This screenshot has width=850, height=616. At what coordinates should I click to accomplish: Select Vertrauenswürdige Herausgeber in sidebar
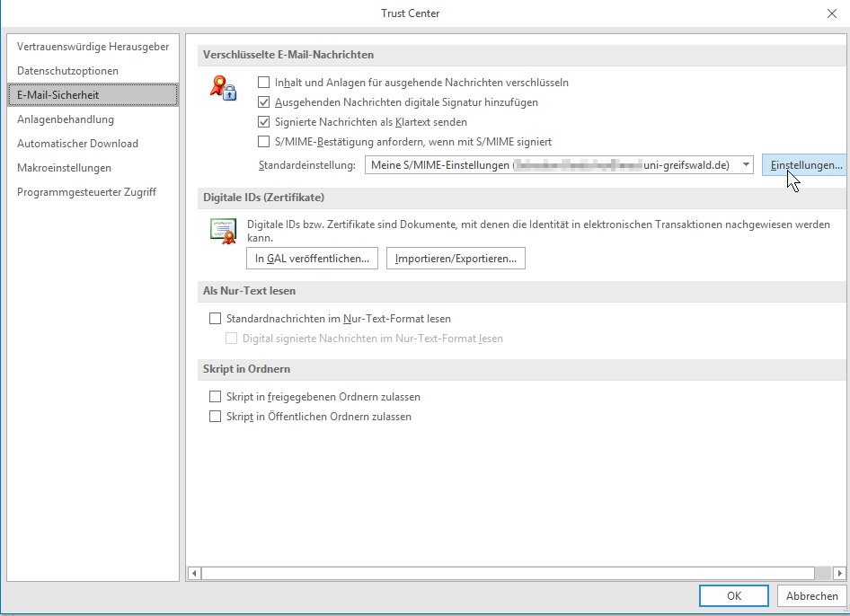click(93, 47)
